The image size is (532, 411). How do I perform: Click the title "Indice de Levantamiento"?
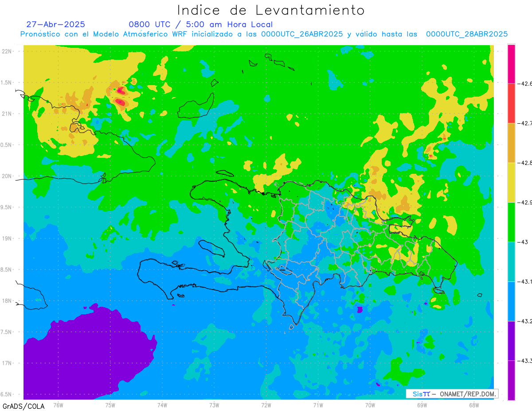click(x=271, y=10)
